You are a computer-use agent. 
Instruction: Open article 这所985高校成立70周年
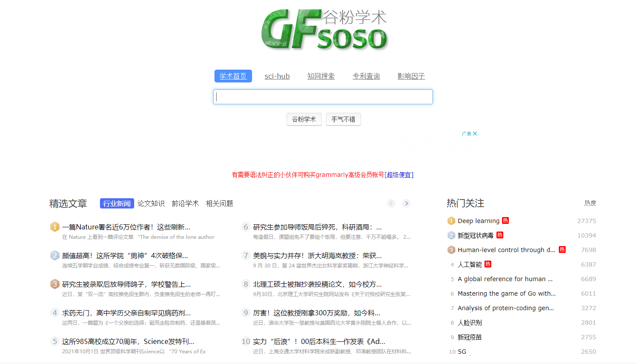coord(128,341)
